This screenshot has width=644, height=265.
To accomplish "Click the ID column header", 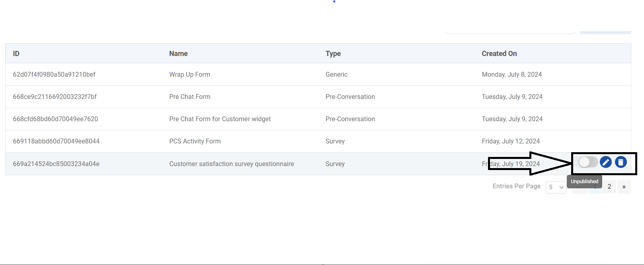I will tap(16, 54).
